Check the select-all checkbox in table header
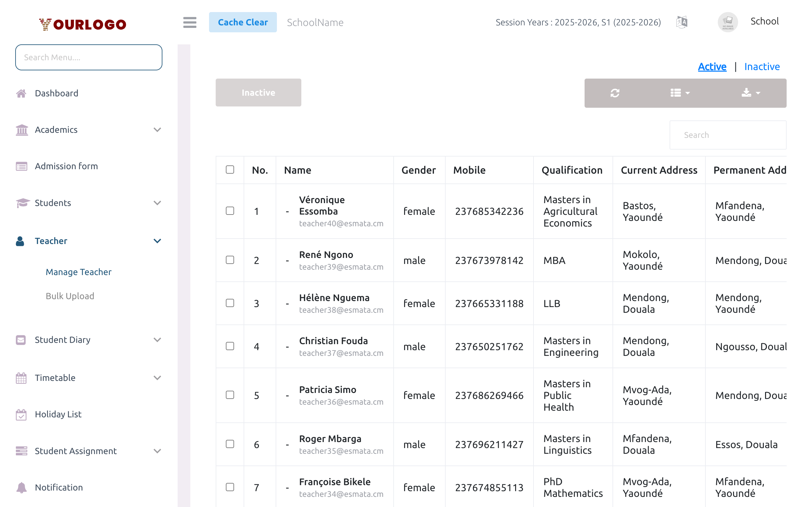This screenshot has height=507, width=812. (230, 170)
